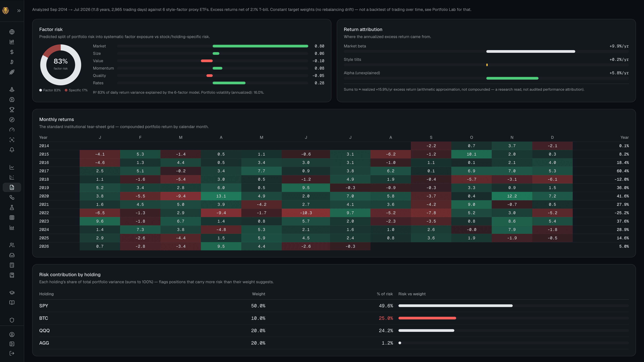Click the Factor 83% legend entry
The height and width of the screenshot is (362, 644).
tap(50, 90)
